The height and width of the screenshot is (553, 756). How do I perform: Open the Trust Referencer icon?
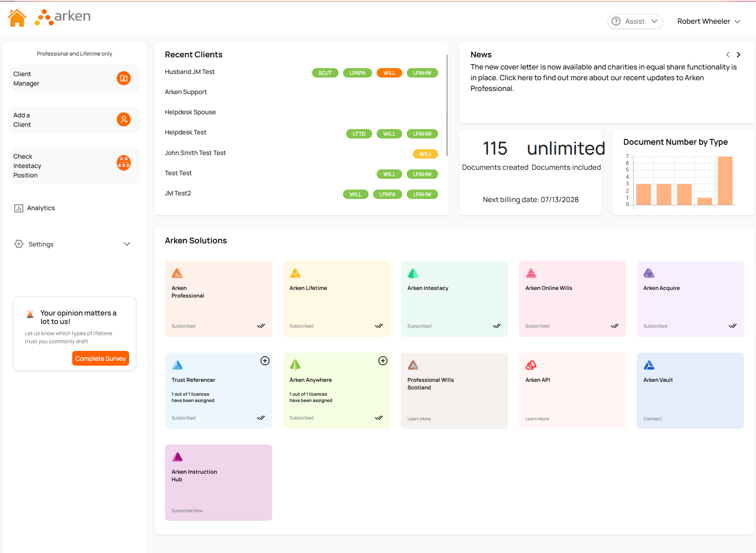click(177, 365)
